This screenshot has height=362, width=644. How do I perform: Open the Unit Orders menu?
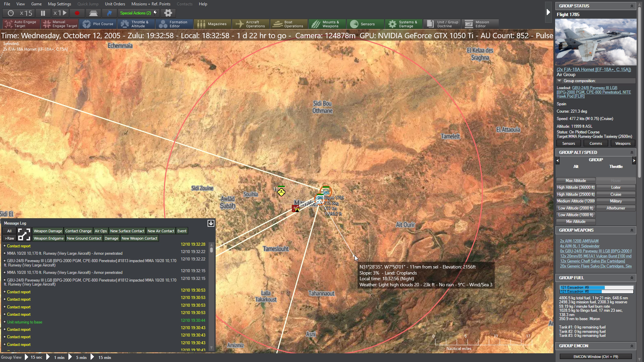coord(115,4)
